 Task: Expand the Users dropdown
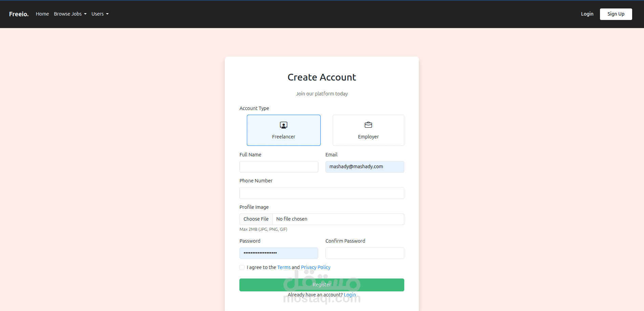click(x=100, y=14)
